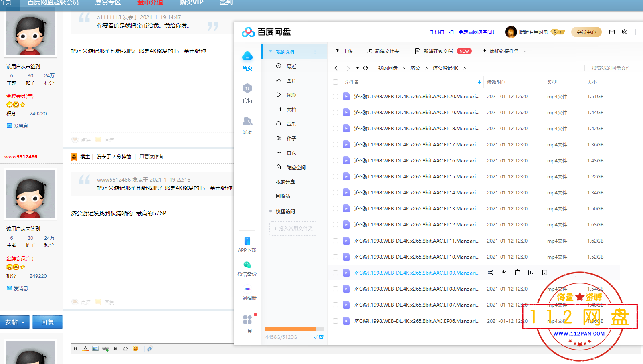Check the box for the EP20 file

[335, 96]
